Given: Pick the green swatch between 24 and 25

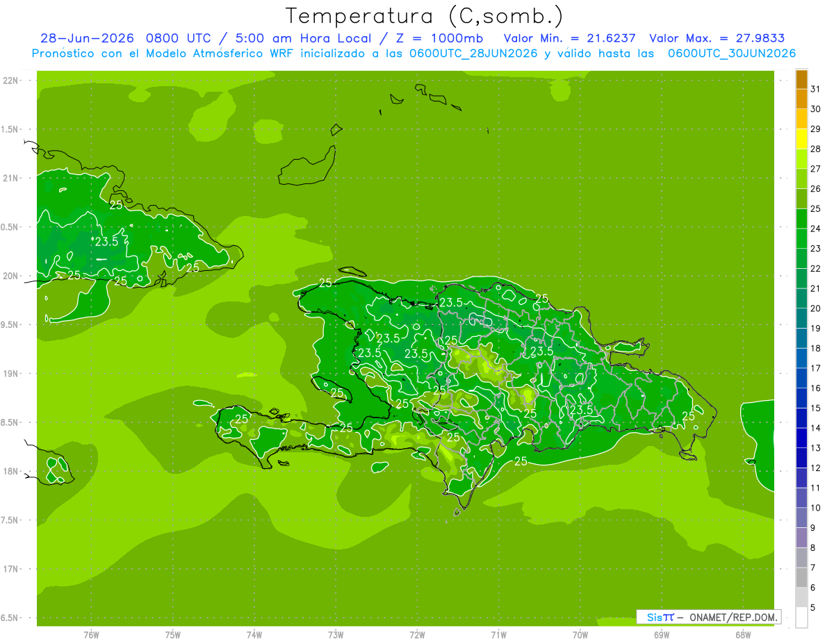Looking at the screenshot, I should tap(801, 218).
